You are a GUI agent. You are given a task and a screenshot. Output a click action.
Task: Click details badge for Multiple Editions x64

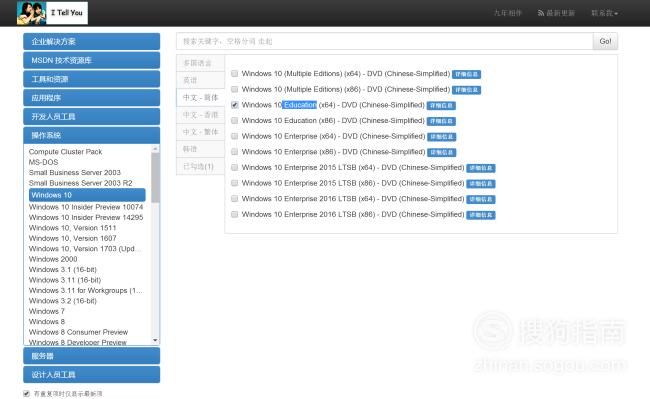point(466,74)
